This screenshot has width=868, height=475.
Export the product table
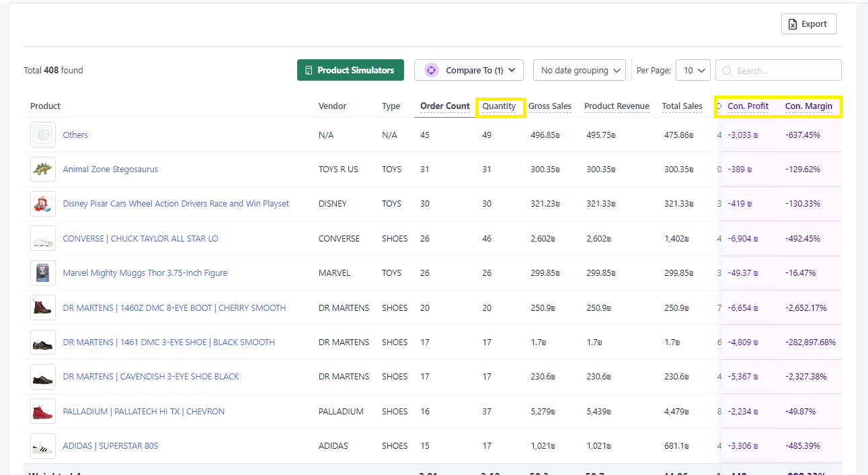click(x=809, y=24)
